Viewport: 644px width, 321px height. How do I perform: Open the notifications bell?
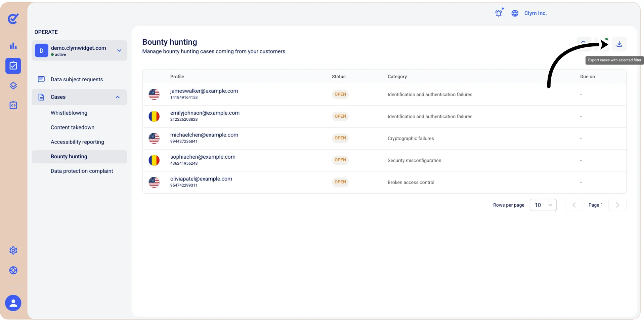[x=499, y=13]
